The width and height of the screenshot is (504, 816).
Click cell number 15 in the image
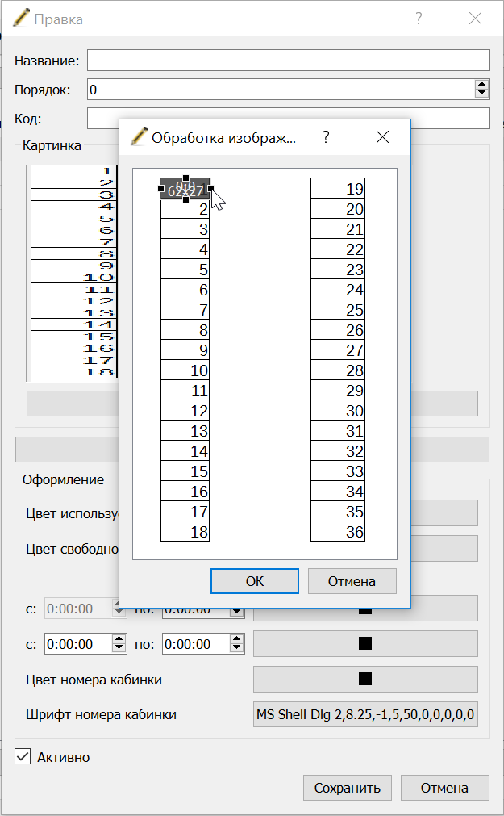point(185,471)
